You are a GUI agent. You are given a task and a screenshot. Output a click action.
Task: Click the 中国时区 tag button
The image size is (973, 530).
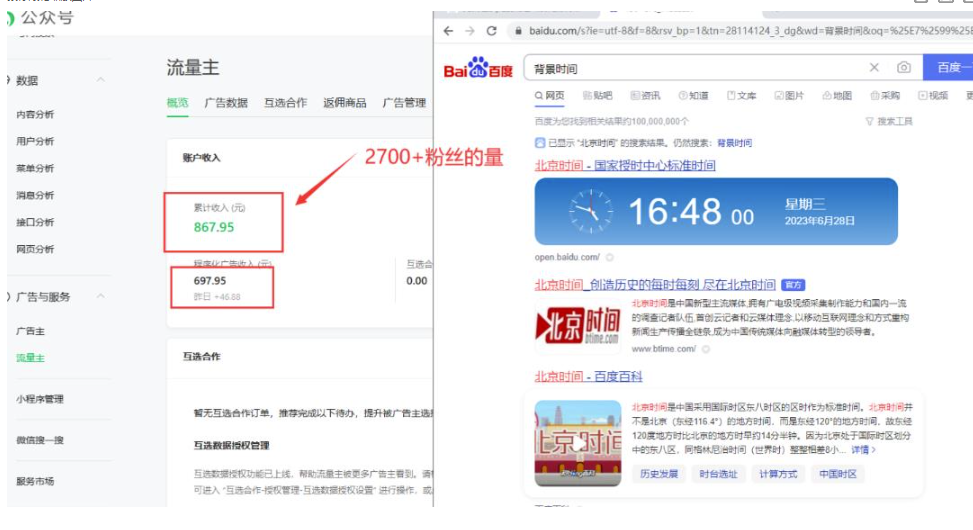(838, 474)
